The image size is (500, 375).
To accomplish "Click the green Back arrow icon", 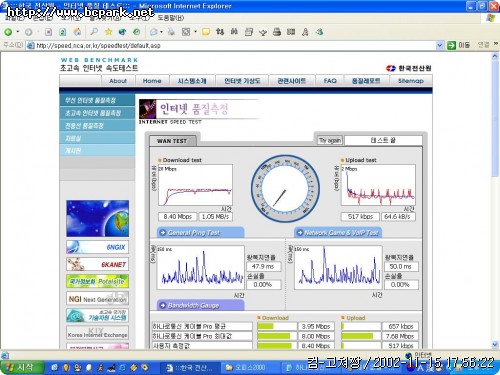I will tap(8, 32).
